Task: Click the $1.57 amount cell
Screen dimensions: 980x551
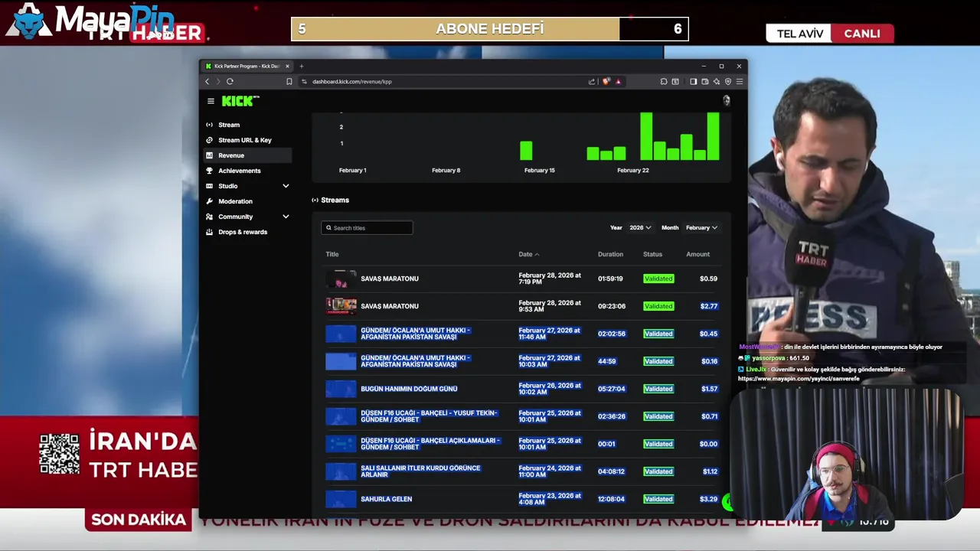Action: [709, 389]
